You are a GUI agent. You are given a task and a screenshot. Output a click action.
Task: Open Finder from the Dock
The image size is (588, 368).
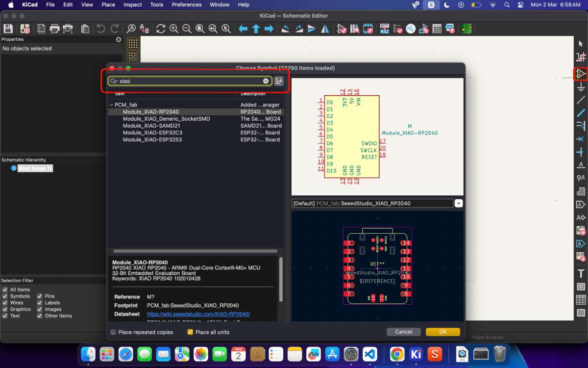[x=88, y=354]
